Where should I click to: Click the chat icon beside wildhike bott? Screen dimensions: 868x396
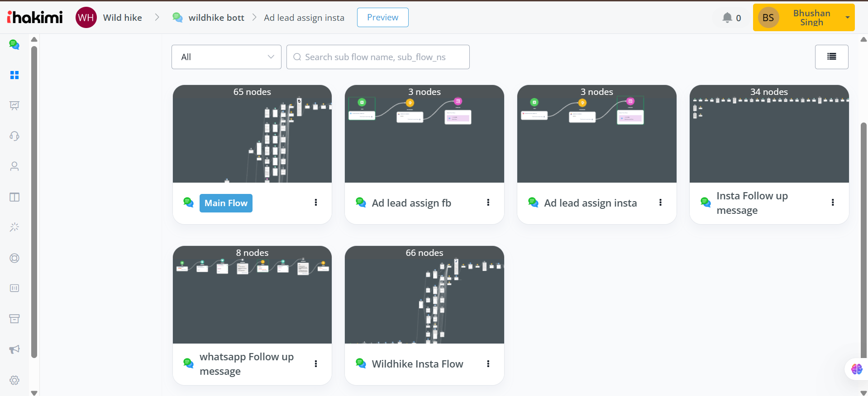tap(178, 18)
